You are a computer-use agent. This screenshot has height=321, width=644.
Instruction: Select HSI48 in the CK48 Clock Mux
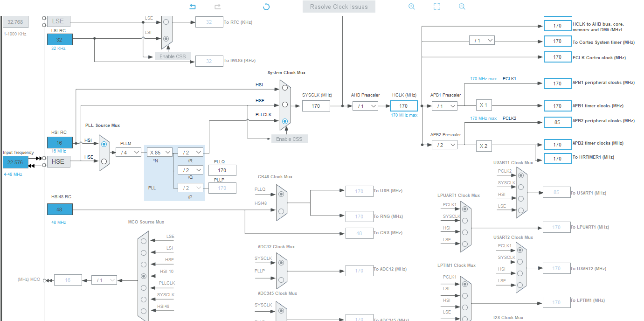pyautogui.click(x=281, y=211)
